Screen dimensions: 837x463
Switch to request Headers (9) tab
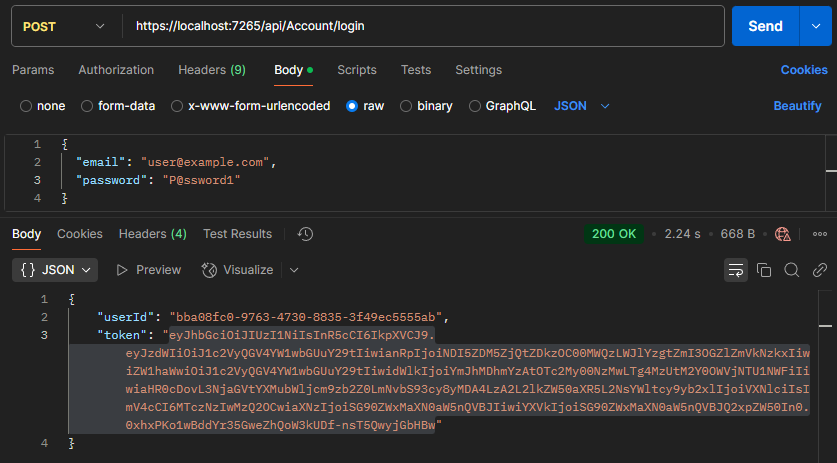[212, 70]
